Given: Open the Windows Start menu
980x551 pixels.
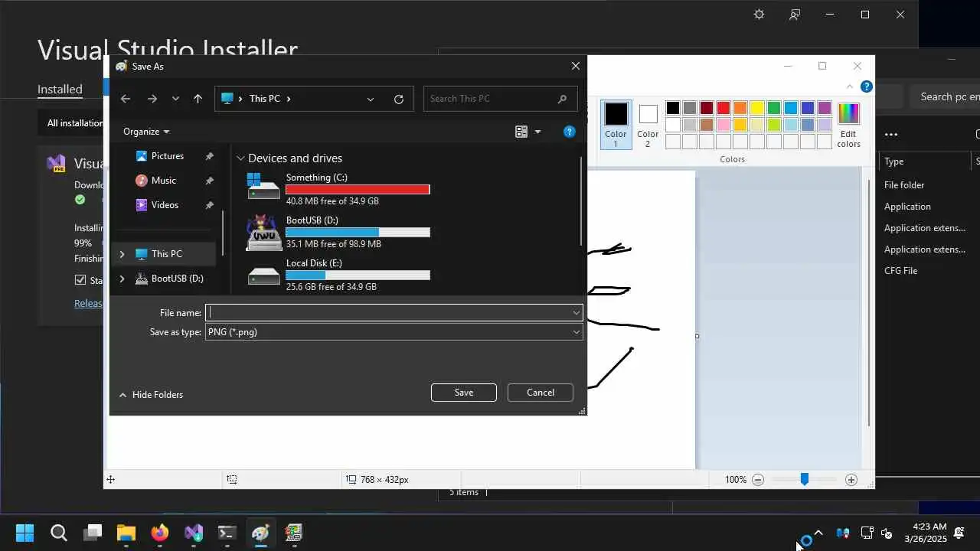Looking at the screenshot, I should [24, 533].
